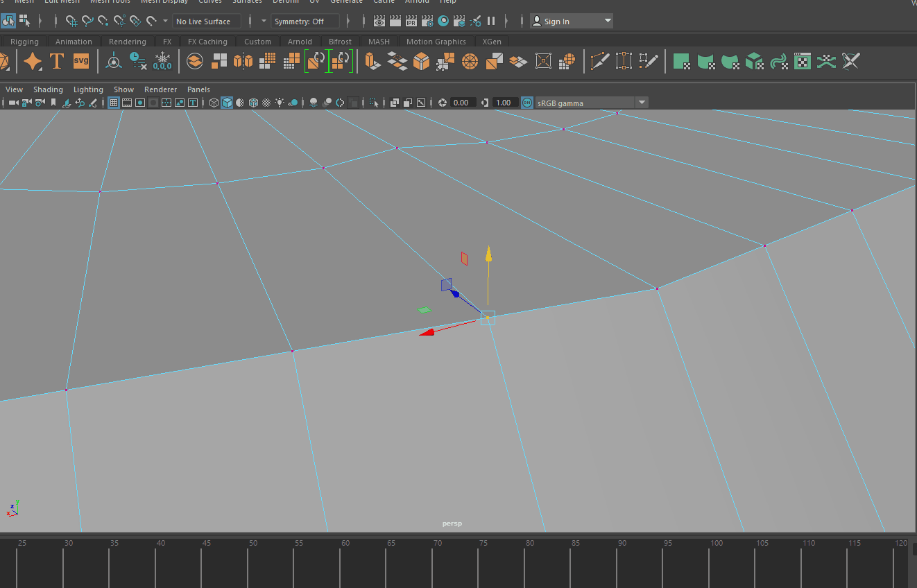The height and width of the screenshot is (588, 917).
Task: Click the Spherical UV mapping icon
Action: point(730,61)
